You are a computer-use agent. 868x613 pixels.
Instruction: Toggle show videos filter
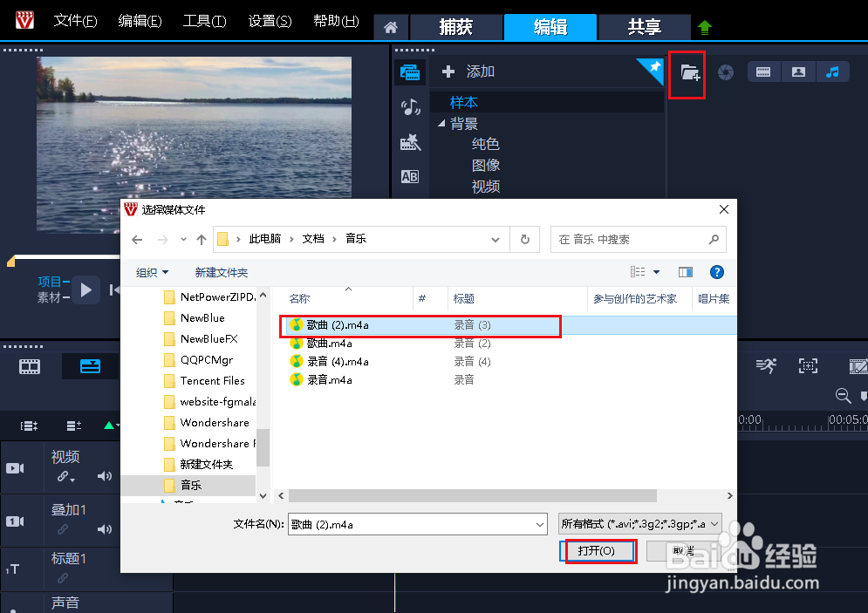click(x=763, y=72)
